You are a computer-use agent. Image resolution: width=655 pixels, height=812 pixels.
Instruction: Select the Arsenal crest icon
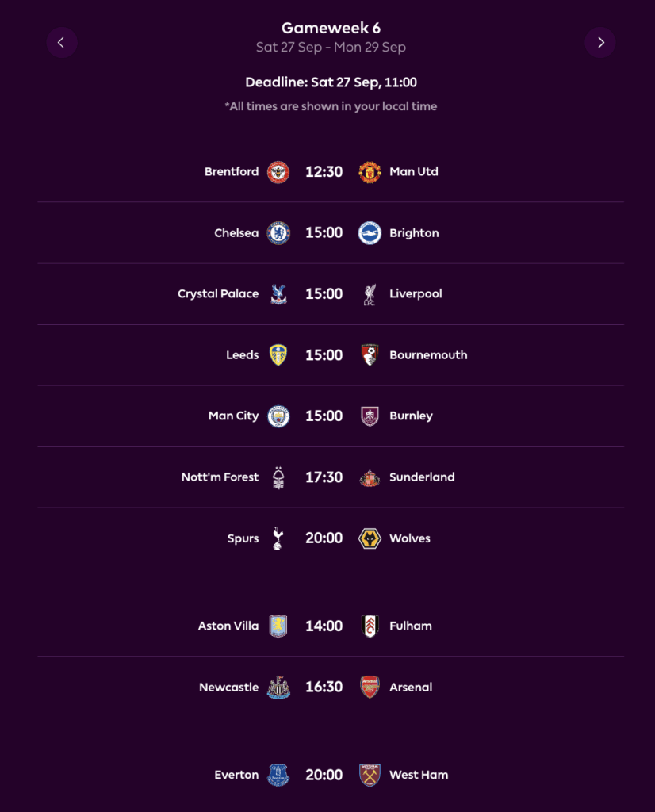370,687
